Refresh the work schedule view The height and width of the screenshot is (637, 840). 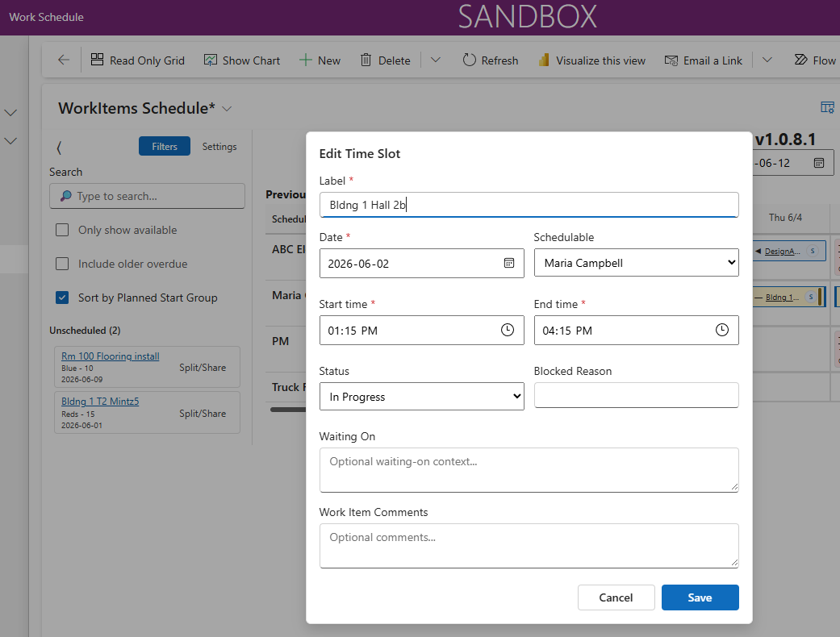491,60
